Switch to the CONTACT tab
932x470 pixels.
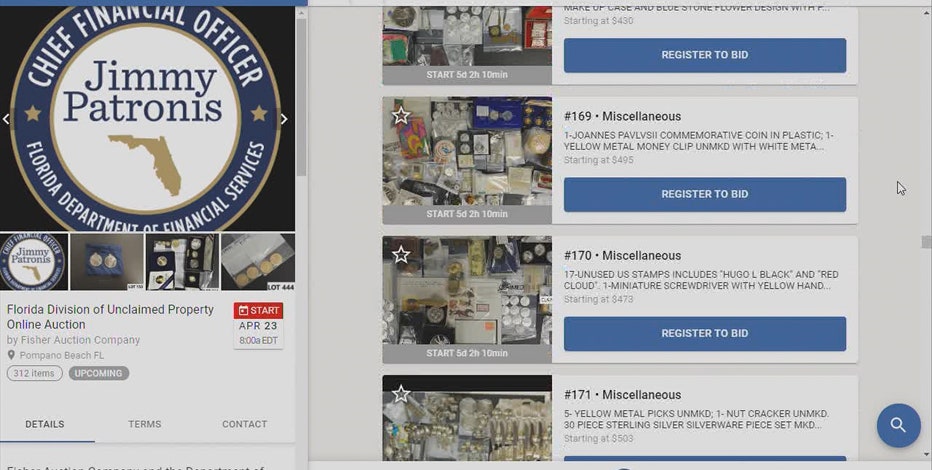244,424
